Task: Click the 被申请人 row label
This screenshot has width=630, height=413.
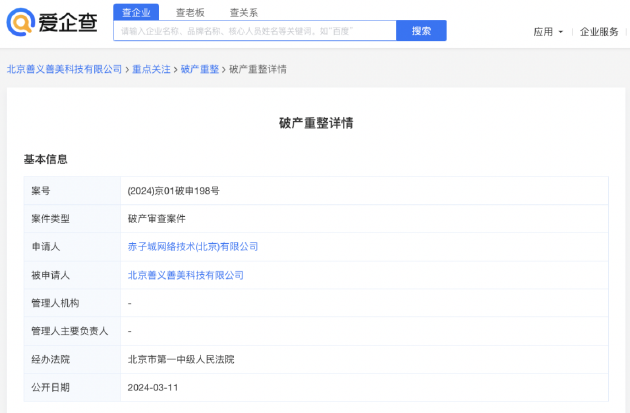Action: (51, 275)
